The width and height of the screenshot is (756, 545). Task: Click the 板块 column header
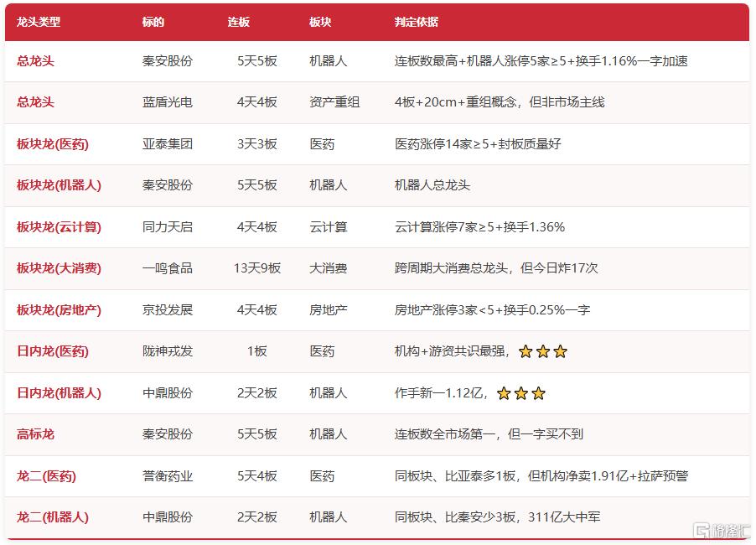(320, 22)
